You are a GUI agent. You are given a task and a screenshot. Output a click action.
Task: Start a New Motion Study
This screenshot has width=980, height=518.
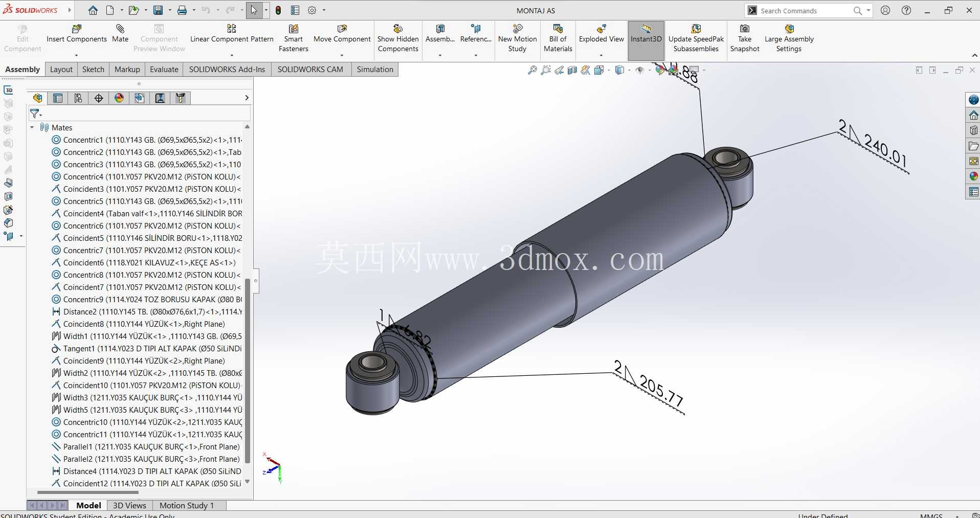tap(518, 38)
